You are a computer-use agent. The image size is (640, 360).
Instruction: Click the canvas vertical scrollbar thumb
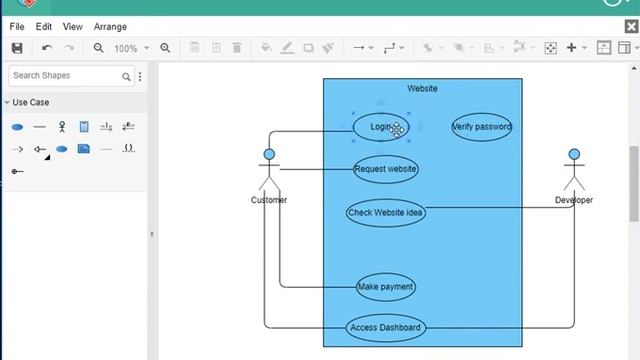coord(634,184)
